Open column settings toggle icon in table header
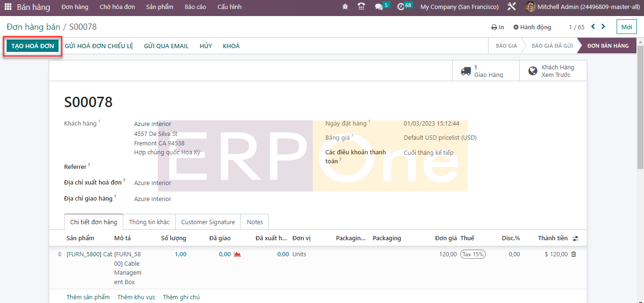 [575, 238]
